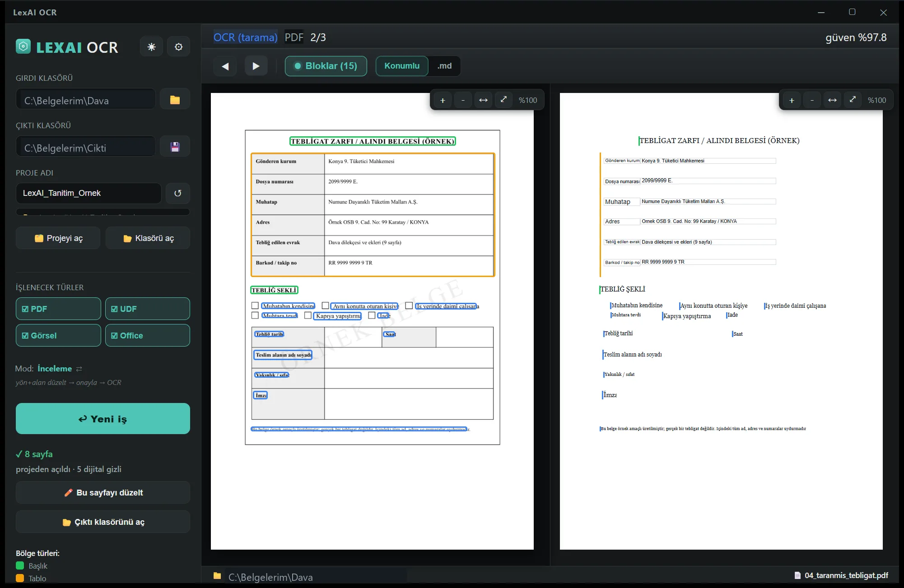
Task: Toggle the PDF file type checkbox
Action: pyautogui.click(x=58, y=309)
